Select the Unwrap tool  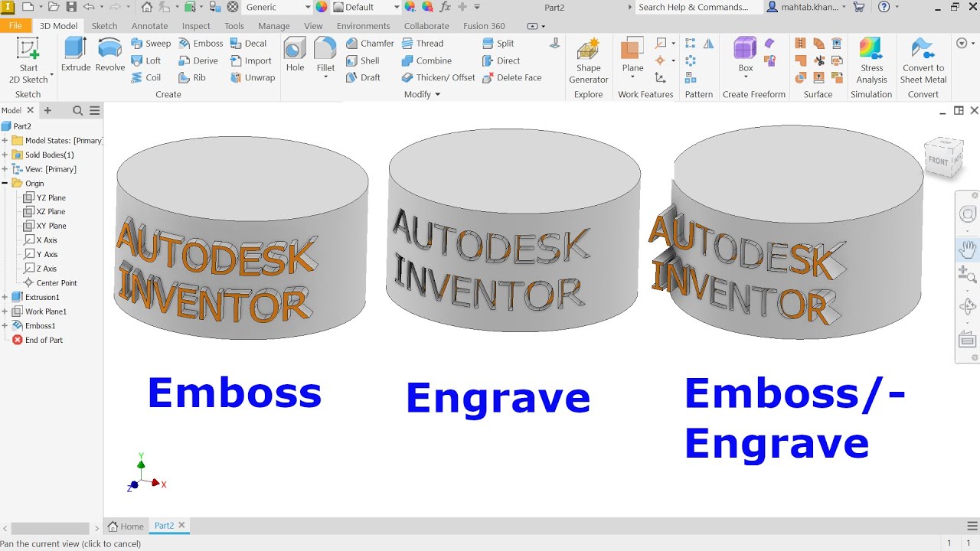click(x=253, y=77)
